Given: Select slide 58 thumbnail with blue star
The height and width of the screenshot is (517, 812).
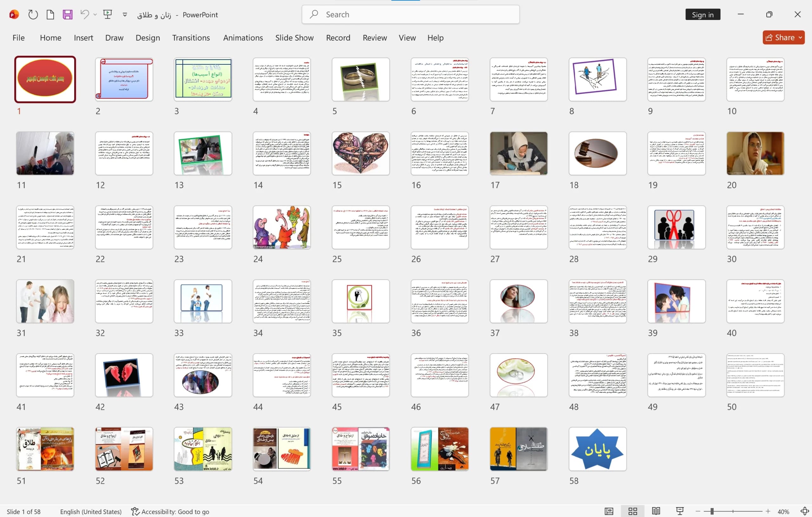Looking at the screenshot, I should click(x=598, y=449).
